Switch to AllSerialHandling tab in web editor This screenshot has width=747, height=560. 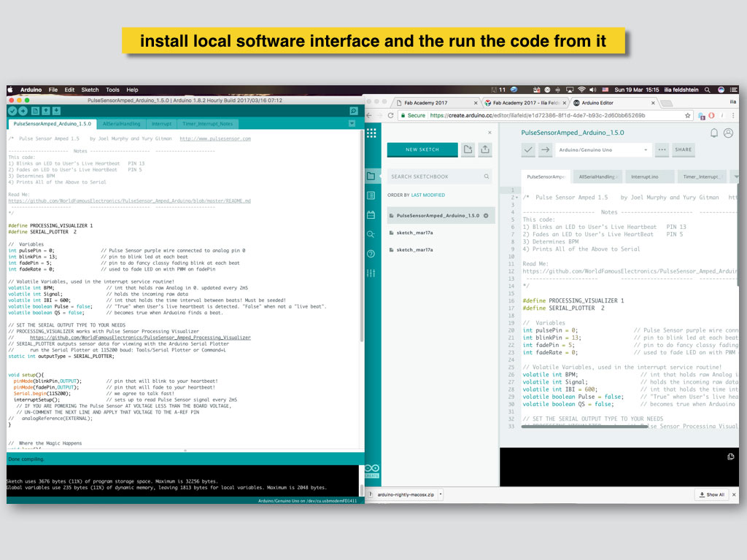[x=597, y=176]
